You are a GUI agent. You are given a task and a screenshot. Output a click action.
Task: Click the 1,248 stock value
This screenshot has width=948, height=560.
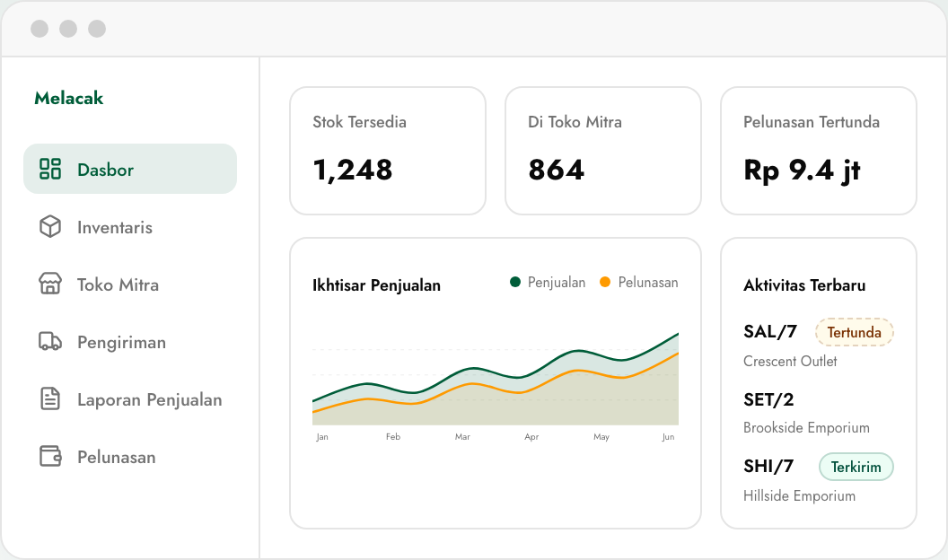[353, 170]
